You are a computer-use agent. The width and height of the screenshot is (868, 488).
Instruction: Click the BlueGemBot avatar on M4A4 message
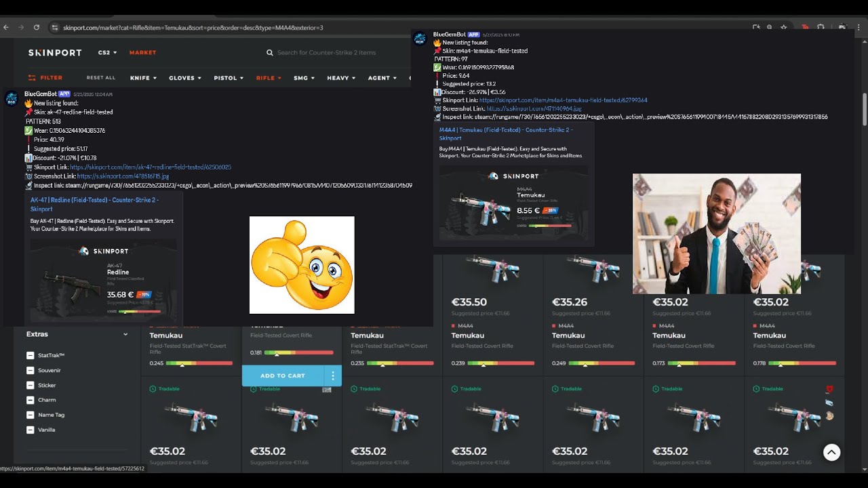click(420, 38)
